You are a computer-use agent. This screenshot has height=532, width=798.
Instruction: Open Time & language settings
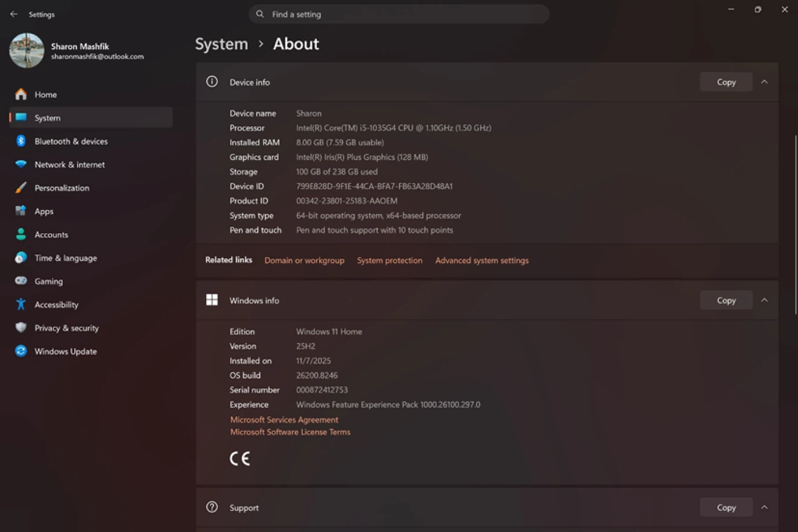[x=91, y=258]
